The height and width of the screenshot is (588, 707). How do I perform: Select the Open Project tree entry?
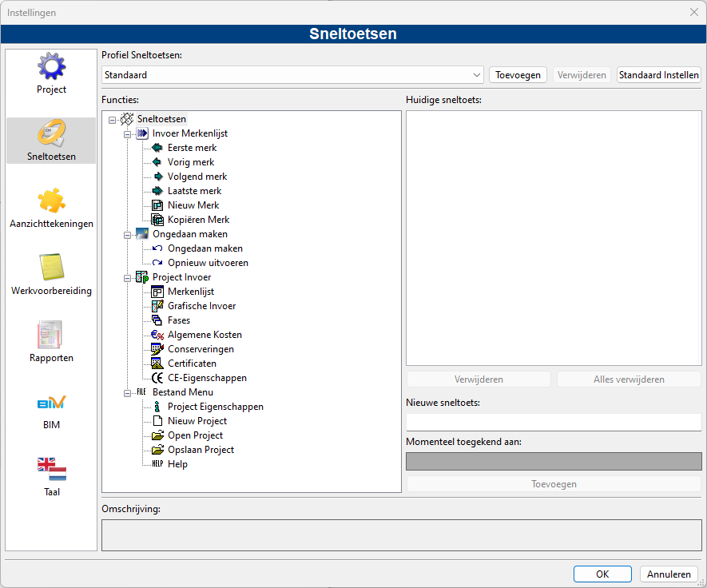click(195, 435)
